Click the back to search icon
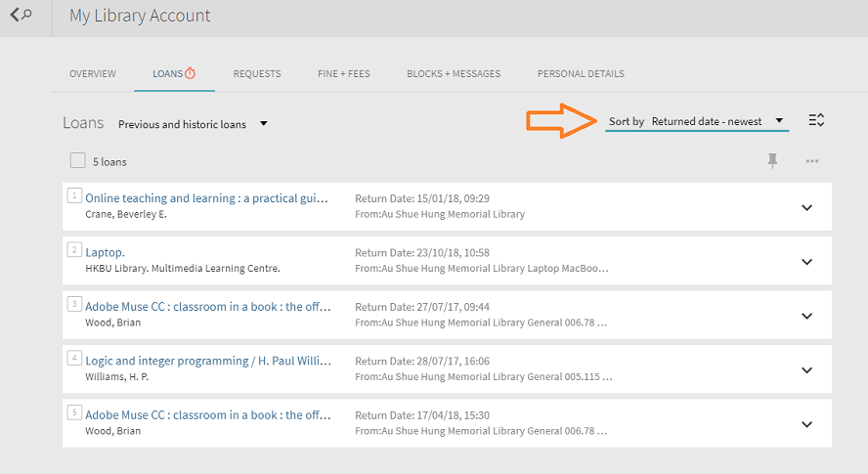The image size is (868, 474). 22,15
